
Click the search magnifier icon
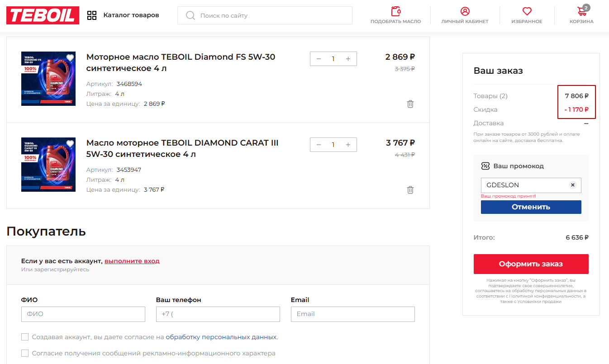(x=190, y=15)
